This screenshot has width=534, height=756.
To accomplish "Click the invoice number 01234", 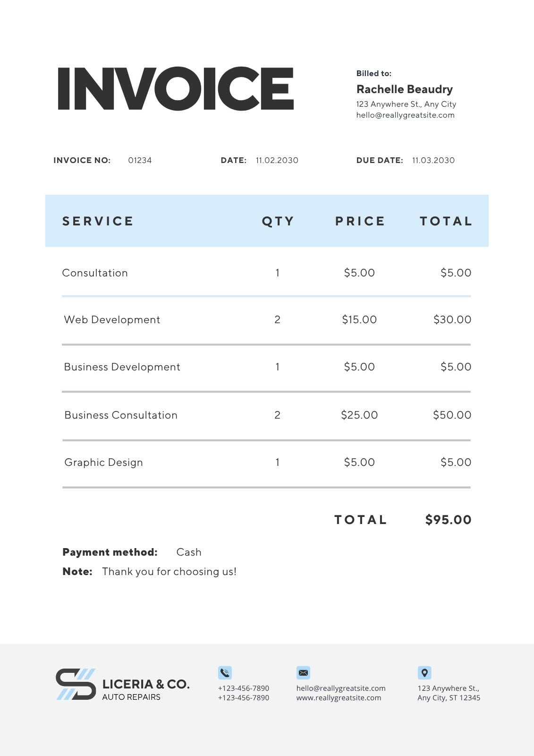I will click(140, 160).
